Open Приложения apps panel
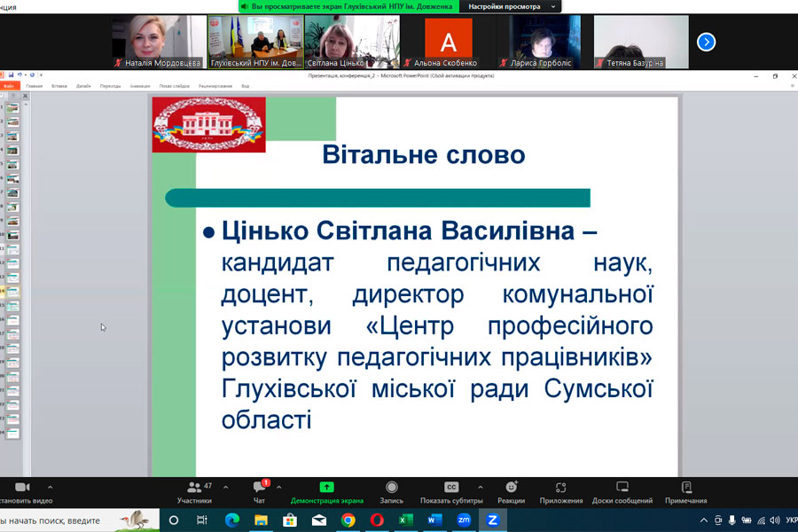 click(561, 493)
